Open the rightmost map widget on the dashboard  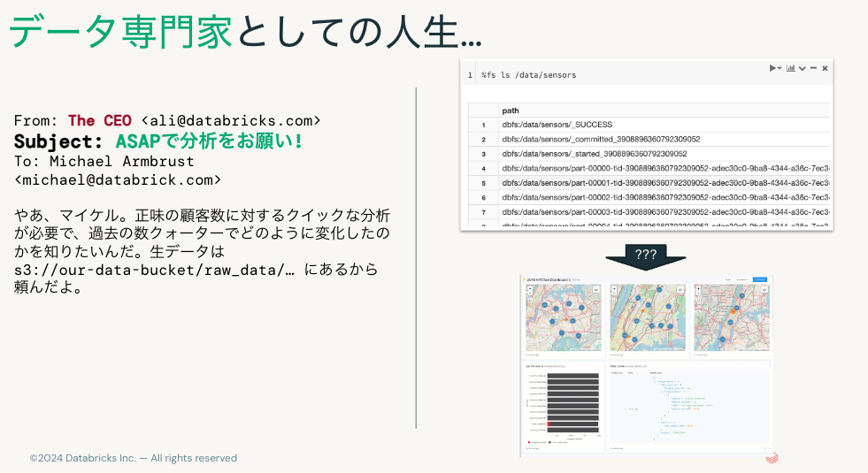pyautogui.click(x=731, y=318)
